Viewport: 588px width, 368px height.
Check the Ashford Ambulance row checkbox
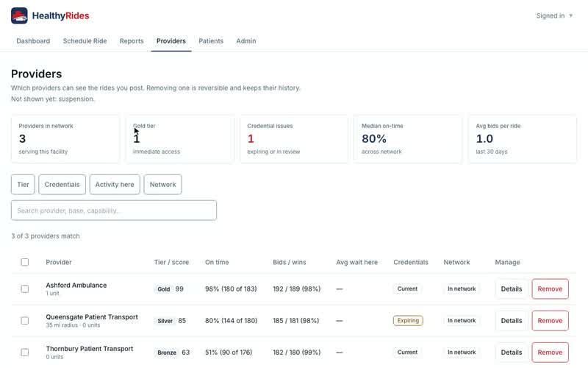(x=25, y=289)
